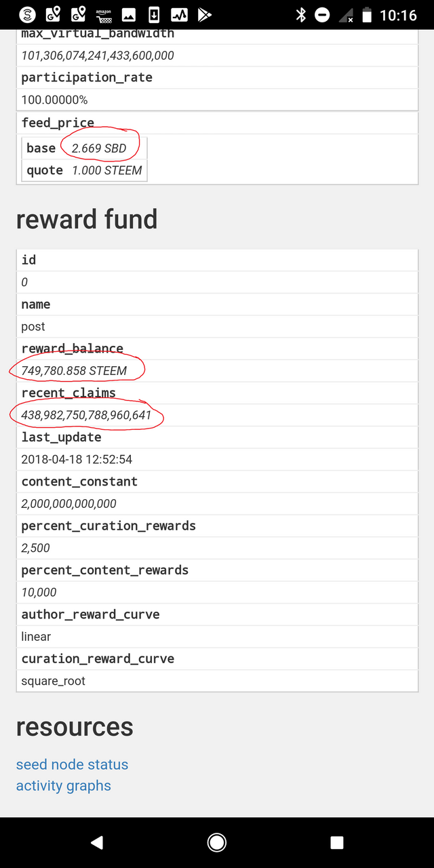The image size is (434, 868).
Task: Open the activity graphs link
Action: click(x=64, y=785)
